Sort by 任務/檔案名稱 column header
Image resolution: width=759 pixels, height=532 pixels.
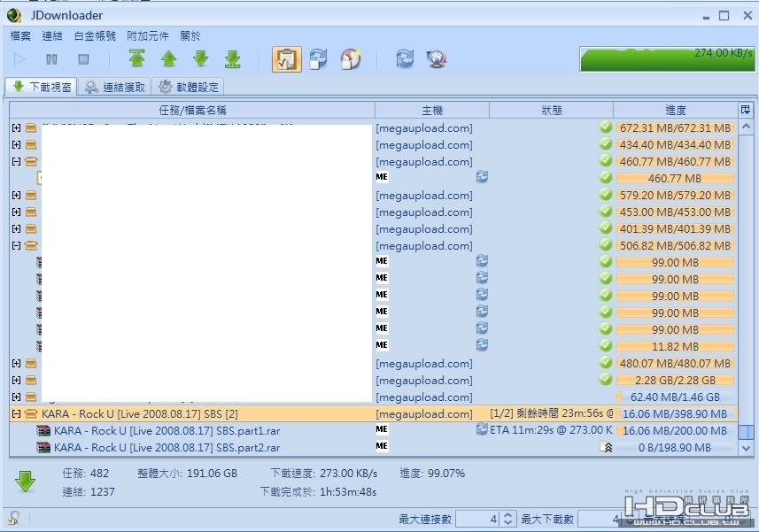(x=192, y=111)
